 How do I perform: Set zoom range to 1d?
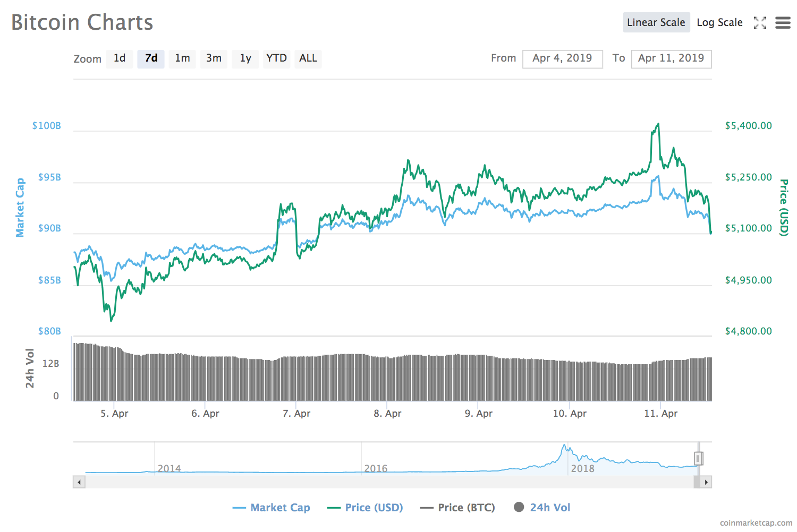coord(120,58)
